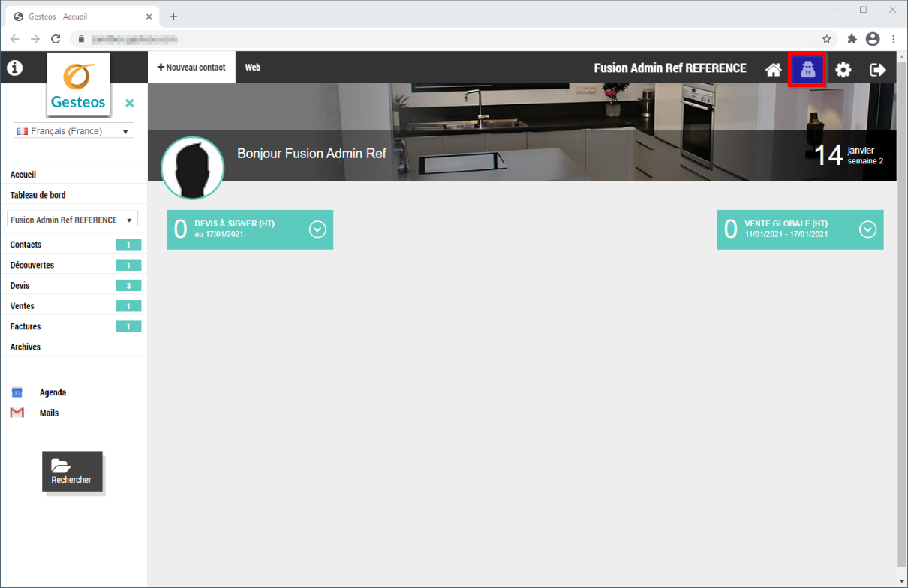Switch to the Web tab

[253, 67]
